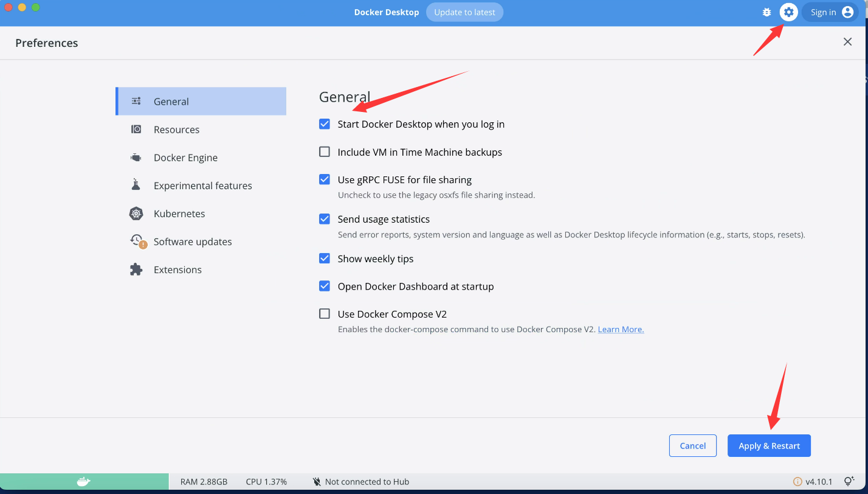The width and height of the screenshot is (868, 494).
Task: Disable Send usage statistics checkbox
Action: [x=325, y=219]
